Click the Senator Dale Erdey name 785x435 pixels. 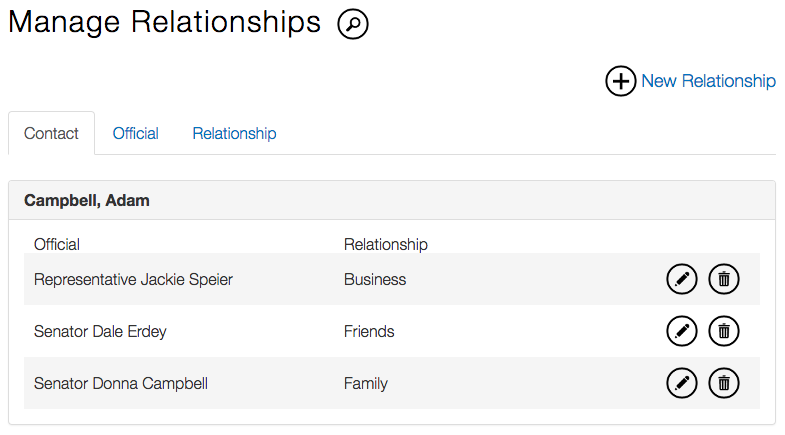tap(100, 332)
